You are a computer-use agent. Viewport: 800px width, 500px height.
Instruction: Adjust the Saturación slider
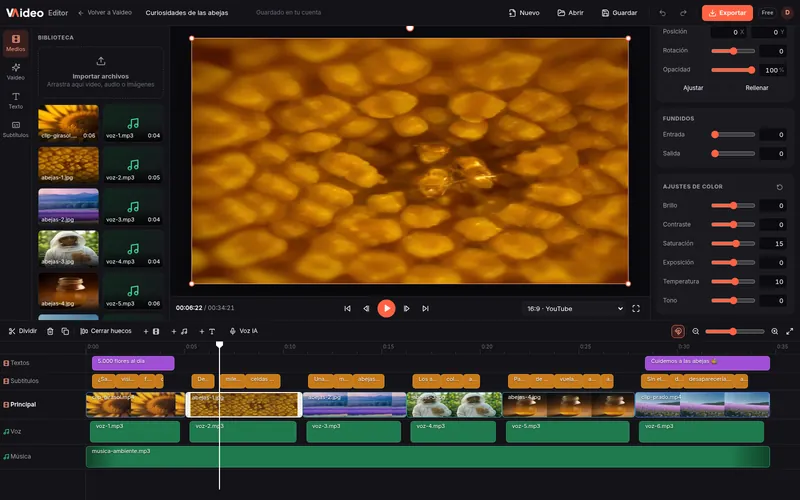733,244
